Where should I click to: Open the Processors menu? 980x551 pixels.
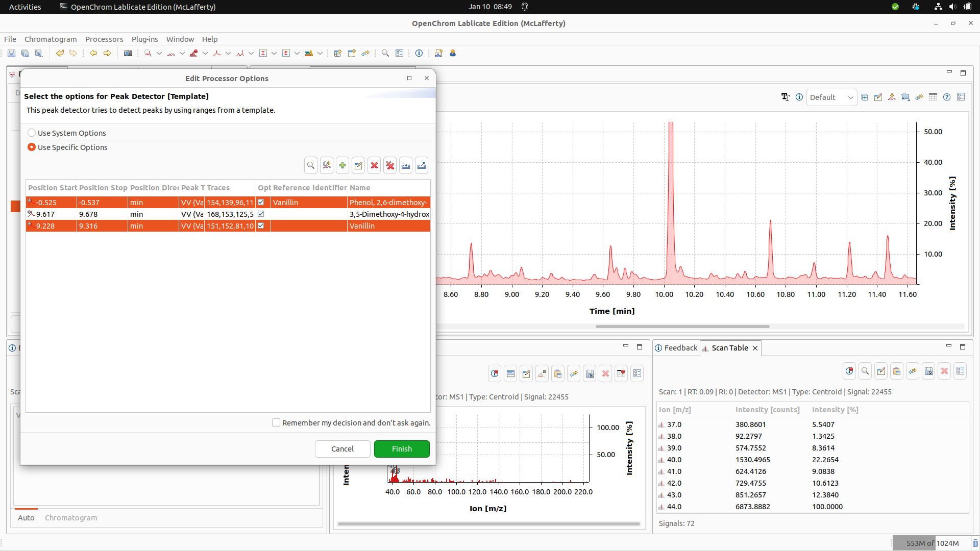[104, 39]
